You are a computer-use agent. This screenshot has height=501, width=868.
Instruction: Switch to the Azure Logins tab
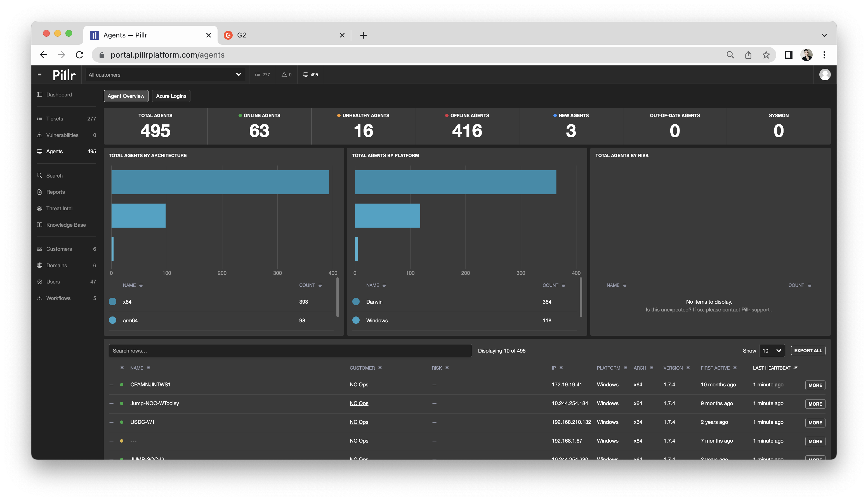[171, 96]
